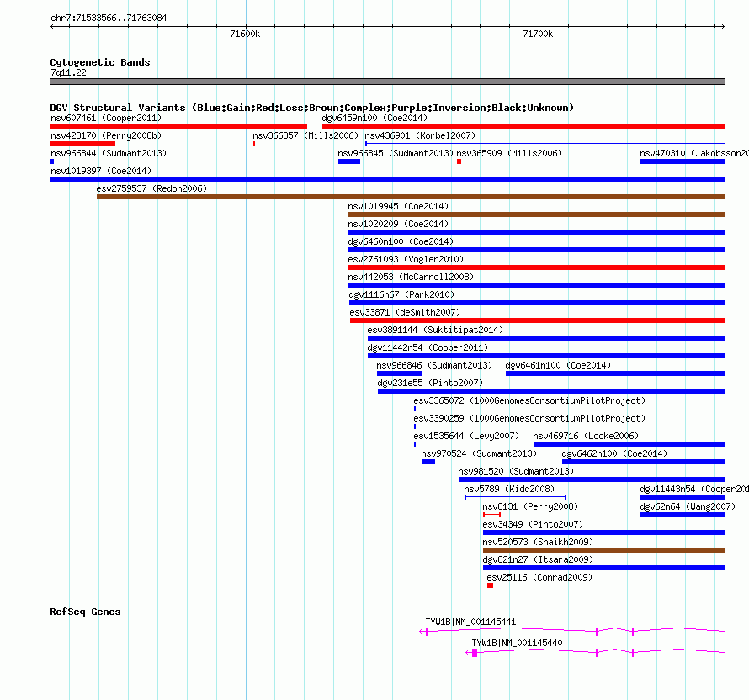Click the nsv365909 (Mills2006) red marker
Screen dimensions: 749x700
[x=459, y=162]
